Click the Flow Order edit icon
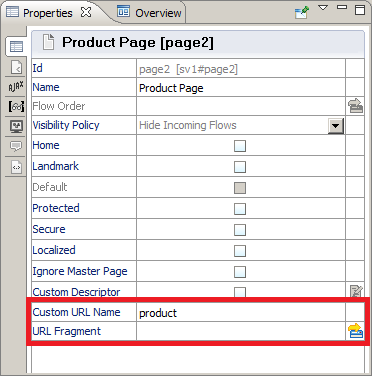Screen dimensions: 372x376 (355, 106)
